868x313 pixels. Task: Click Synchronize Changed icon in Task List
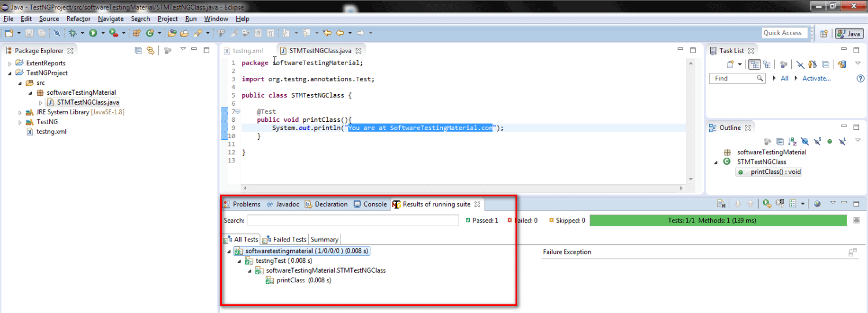841,64
